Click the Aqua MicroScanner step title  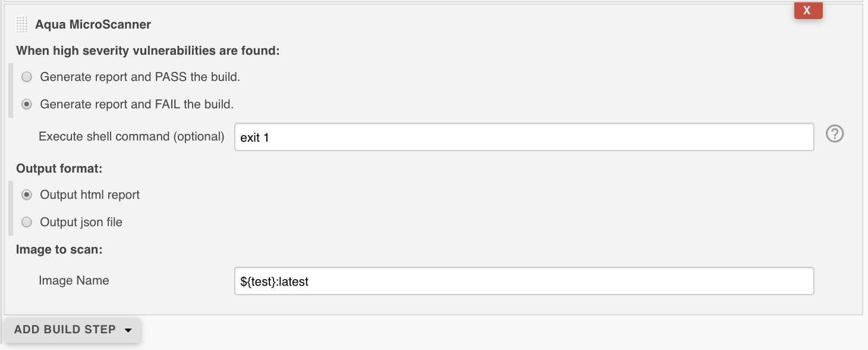[x=93, y=24]
